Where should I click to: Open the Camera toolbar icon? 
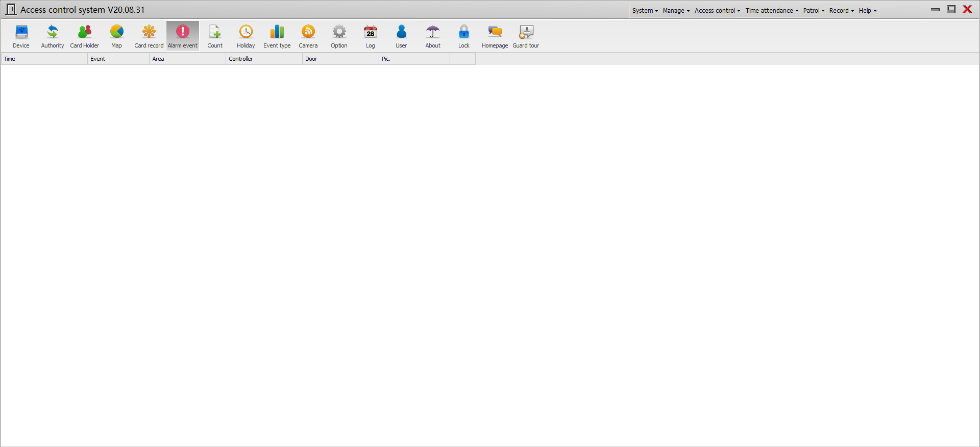point(308,36)
